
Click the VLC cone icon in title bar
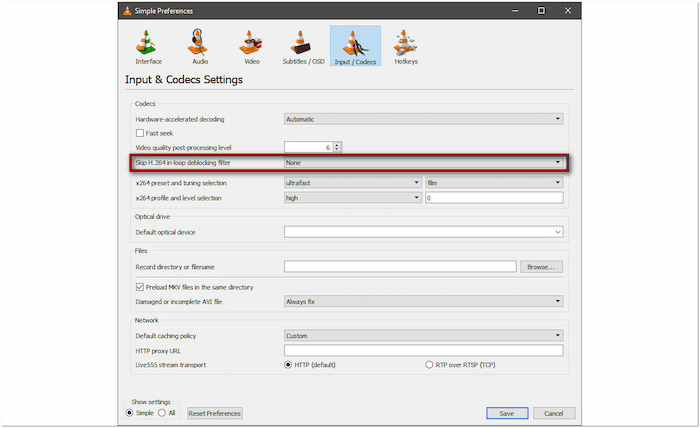127,11
